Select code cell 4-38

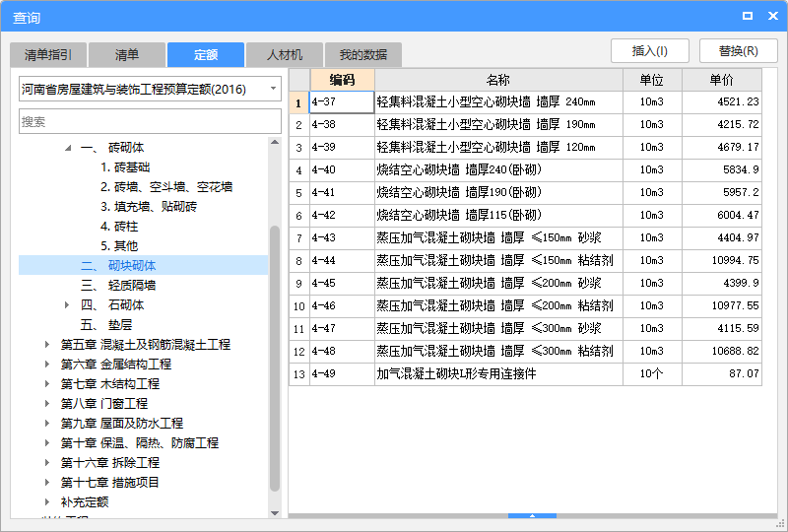pyautogui.click(x=342, y=125)
